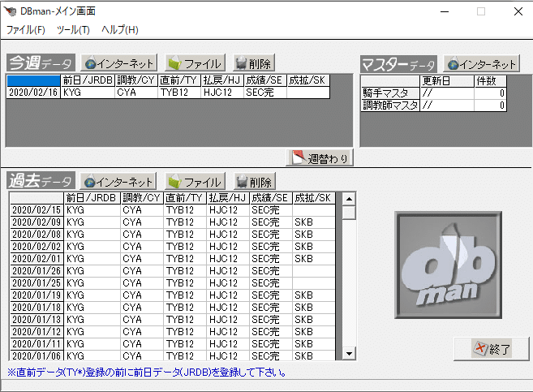Select 2020/01/12 row in past data
Image resolution: width=533 pixels, height=392 pixels.
(x=173, y=332)
